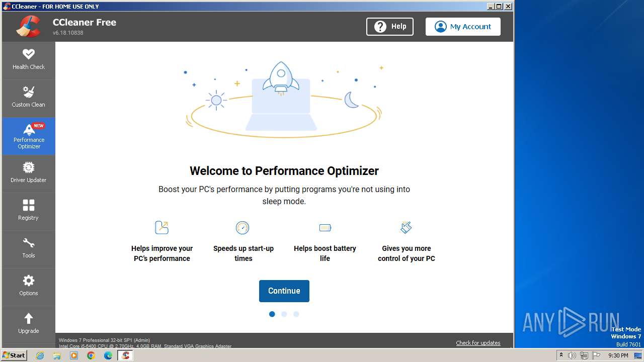Click the volume speaker tray icon
The width and height of the screenshot is (644, 362).
(572, 355)
